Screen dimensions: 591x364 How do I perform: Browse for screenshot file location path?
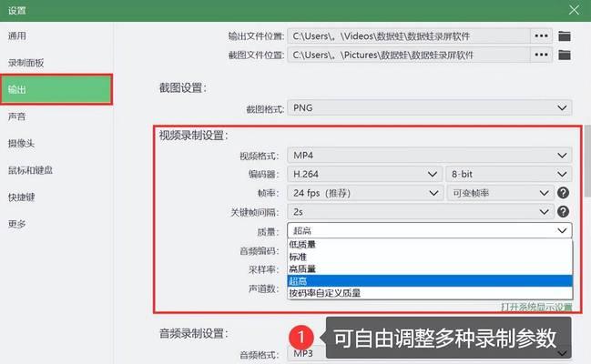541,55
